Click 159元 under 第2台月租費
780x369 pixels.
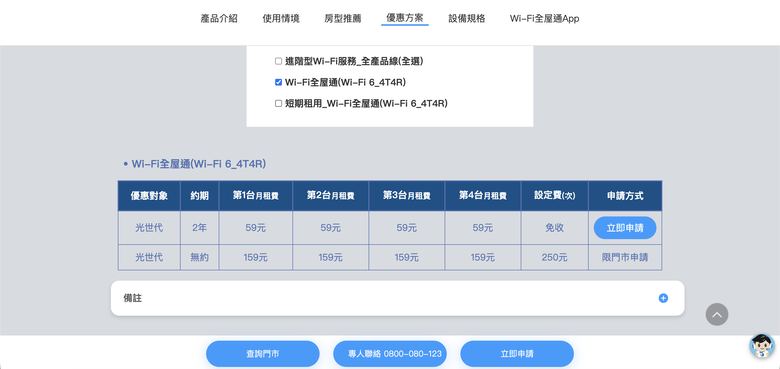(x=331, y=258)
